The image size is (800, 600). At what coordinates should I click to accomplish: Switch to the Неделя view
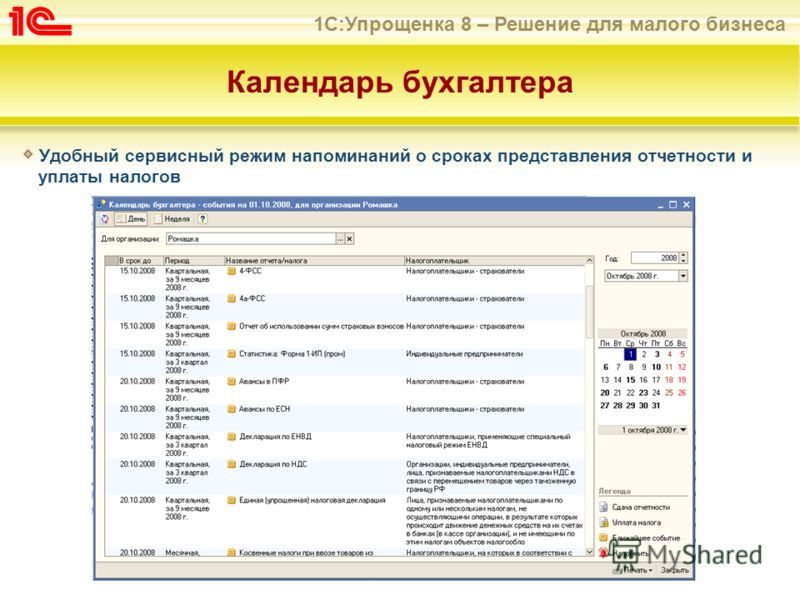[x=172, y=219]
